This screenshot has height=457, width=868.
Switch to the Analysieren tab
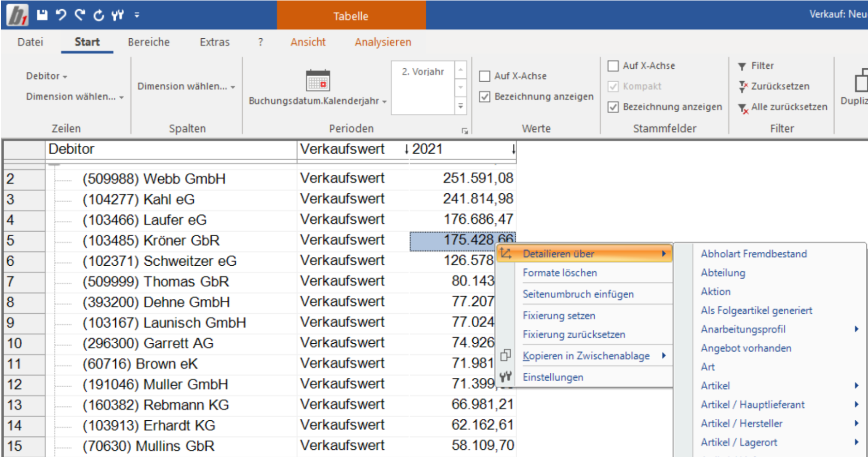[x=383, y=42]
